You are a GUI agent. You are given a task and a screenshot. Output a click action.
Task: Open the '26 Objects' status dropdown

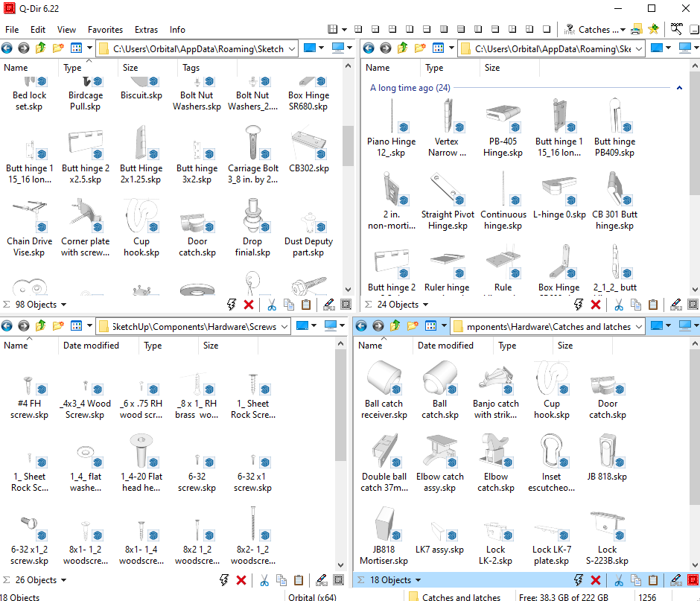(63, 580)
